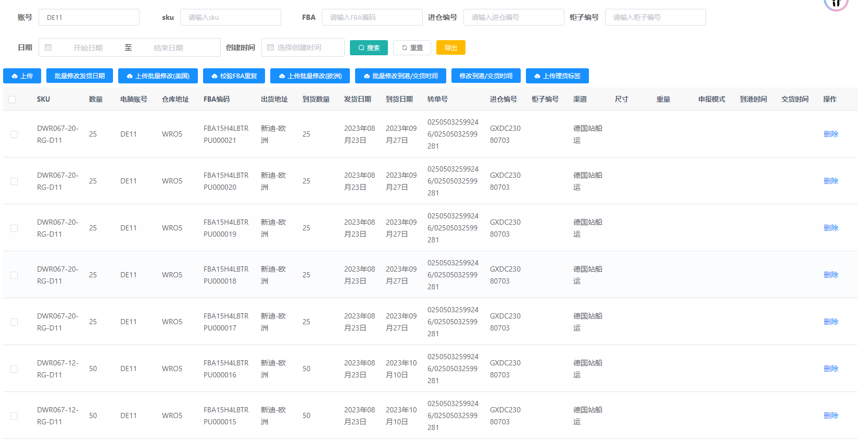
Task: Toggle the select-all checkbox in table header
Action: pos(12,100)
